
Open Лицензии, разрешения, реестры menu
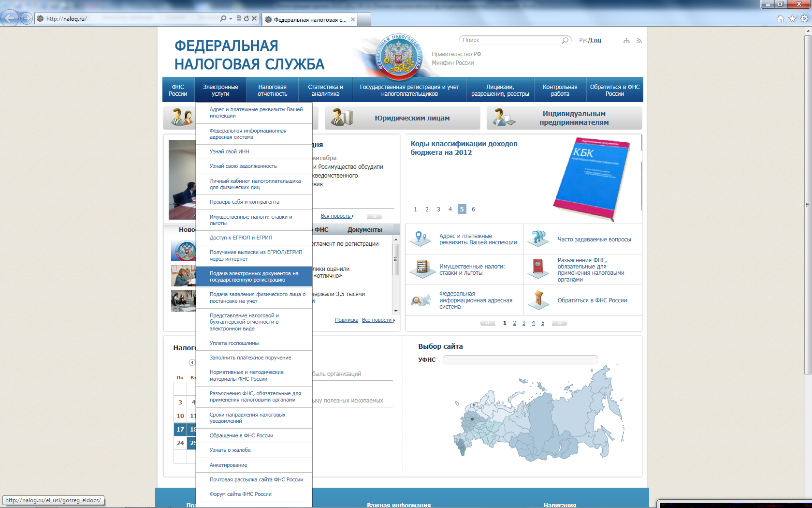click(500, 90)
